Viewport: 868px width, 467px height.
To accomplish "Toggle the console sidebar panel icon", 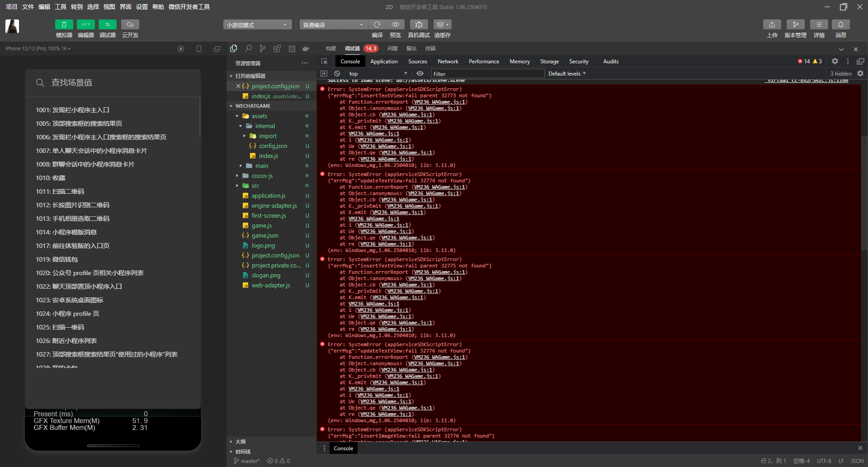I will [x=324, y=74].
